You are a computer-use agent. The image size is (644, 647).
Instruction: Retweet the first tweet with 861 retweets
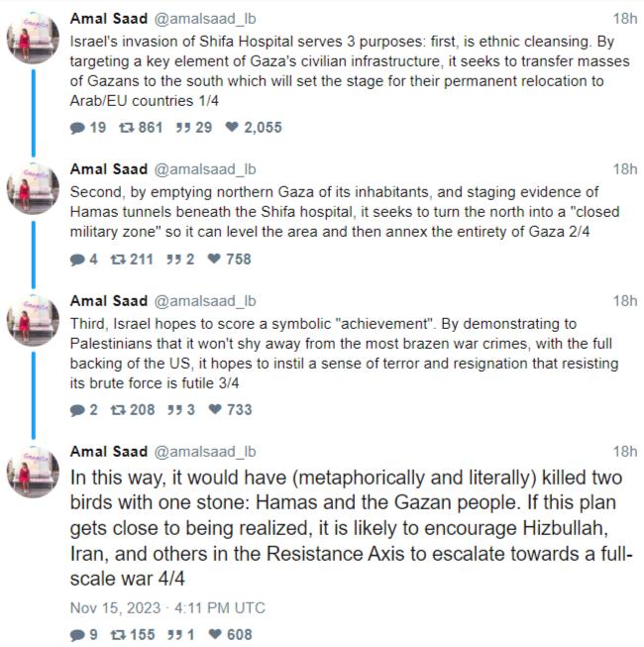[126, 128]
